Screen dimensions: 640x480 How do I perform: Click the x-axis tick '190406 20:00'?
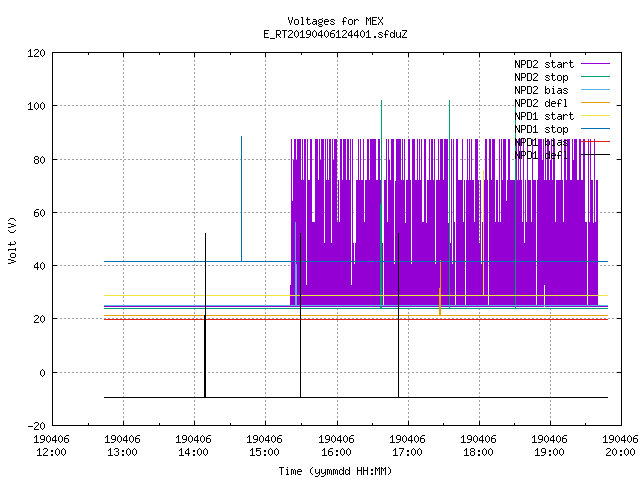pyautogui.click(x=620, y=446)
